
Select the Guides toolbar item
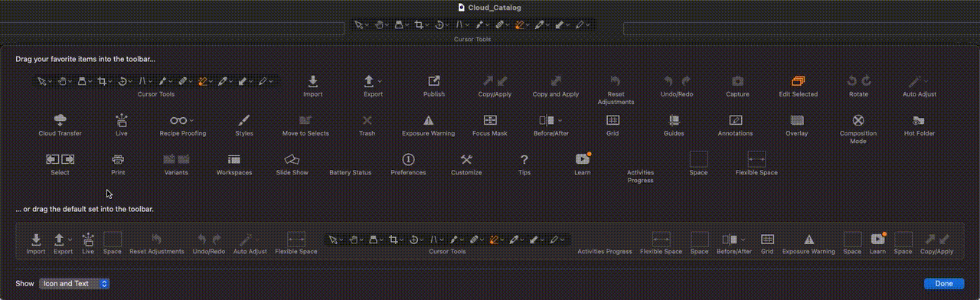[x=674, y=125]
